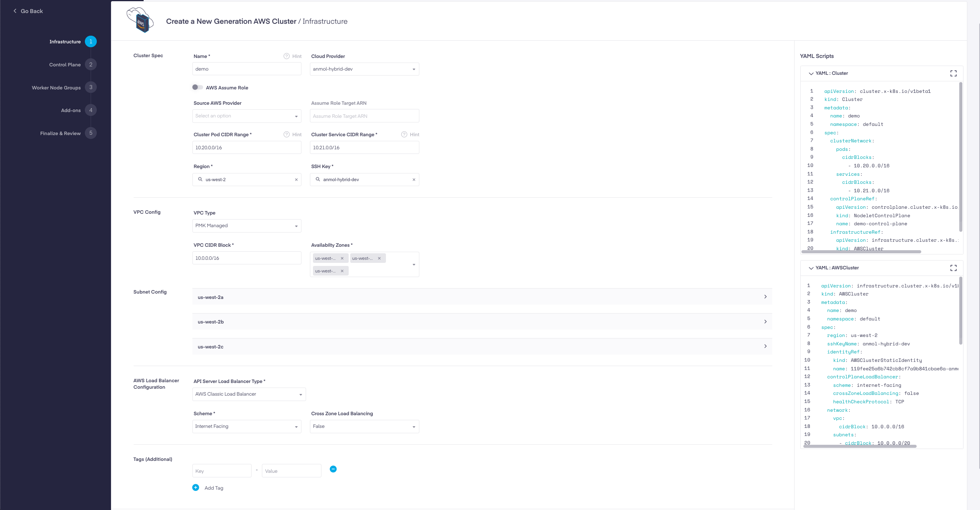Click the plus icon to add tag
Image resolution: width=980 pixels, height=510 pixels.
point(196,487)
